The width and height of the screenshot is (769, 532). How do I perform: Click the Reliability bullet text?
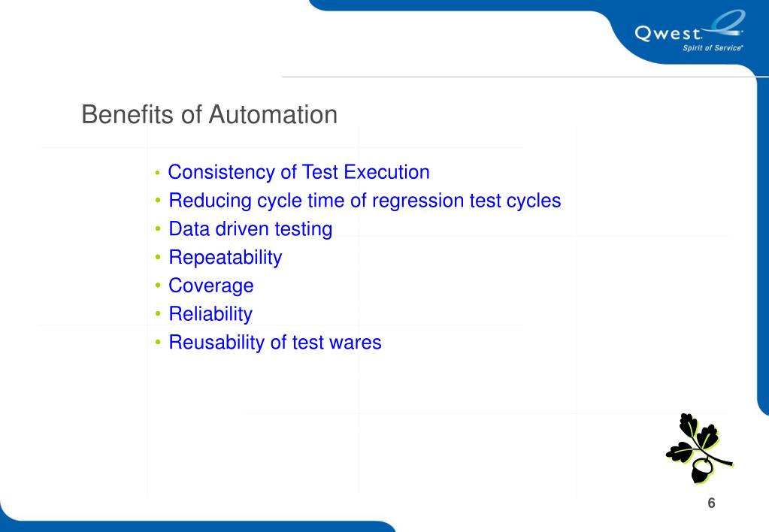click(210, 314)
